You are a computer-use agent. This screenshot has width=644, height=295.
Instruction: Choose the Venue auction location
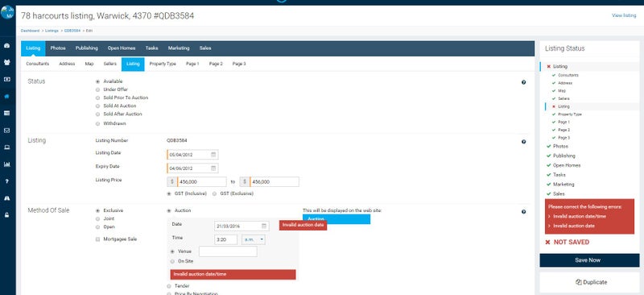(x=172, y=251)
